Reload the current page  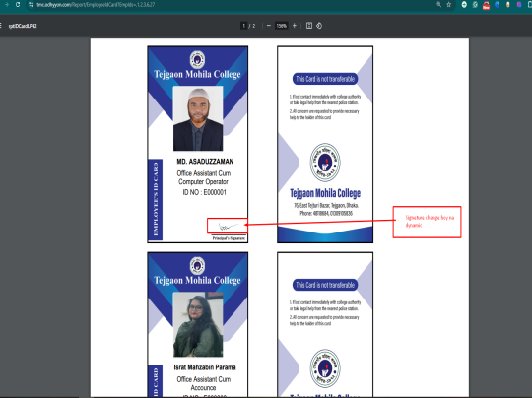point(18,4)
